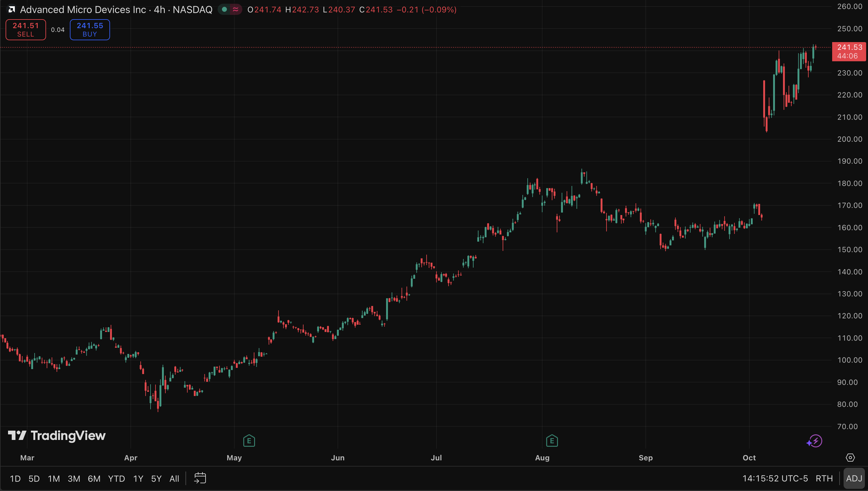Click the TradingView logo
The image size is (868, 491).
point(57,435)
